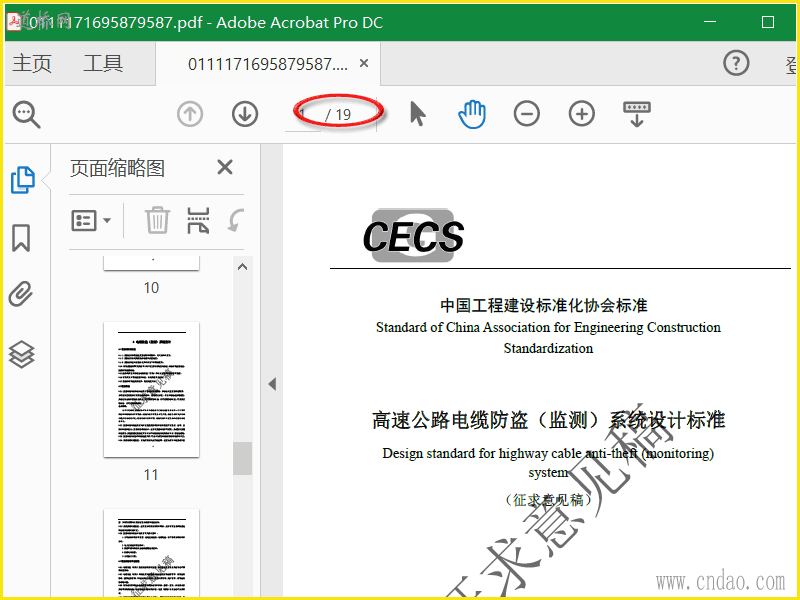The height and width of the screenshot is (600, 800).
Task: Click the current page number field
Action: click(304, 115)
